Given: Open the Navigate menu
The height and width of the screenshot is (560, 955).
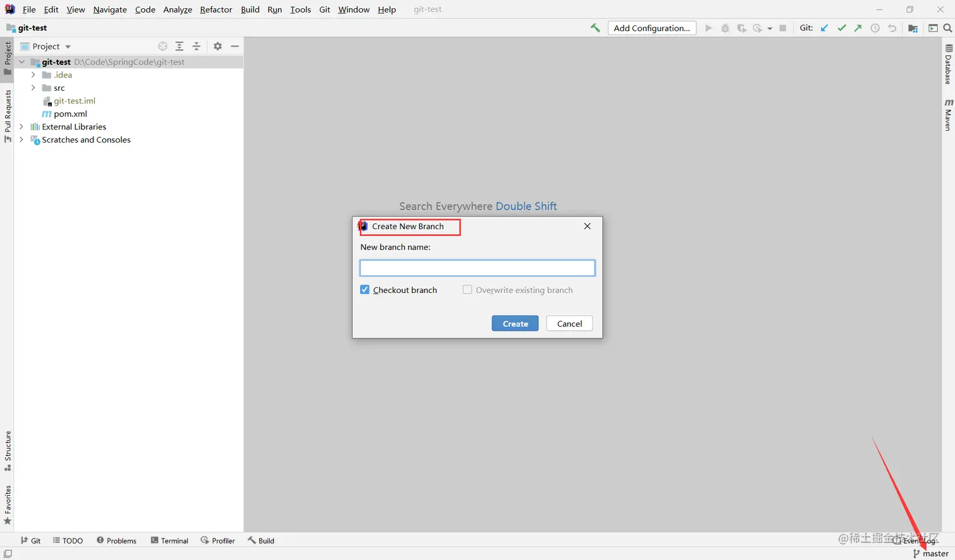Looking at the screenshot, I should 110,9.
